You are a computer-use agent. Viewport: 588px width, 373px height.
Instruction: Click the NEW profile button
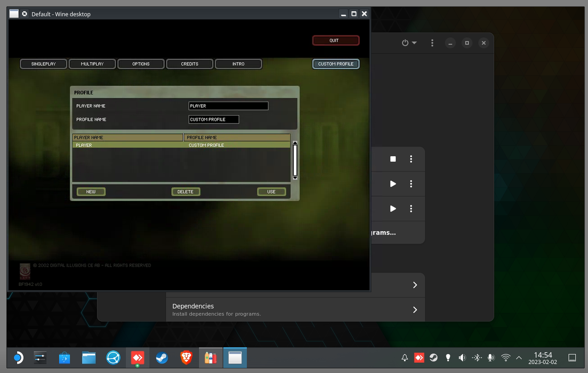pos(91,192)
